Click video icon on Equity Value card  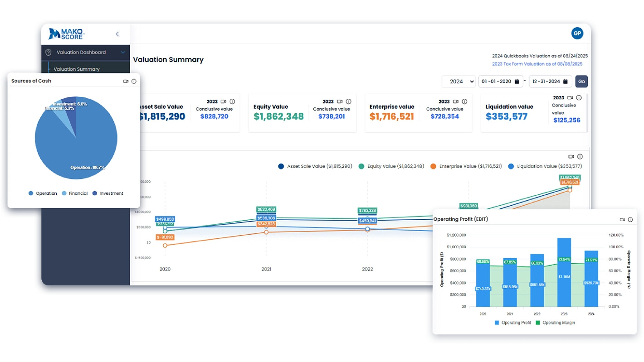[340, 102]
